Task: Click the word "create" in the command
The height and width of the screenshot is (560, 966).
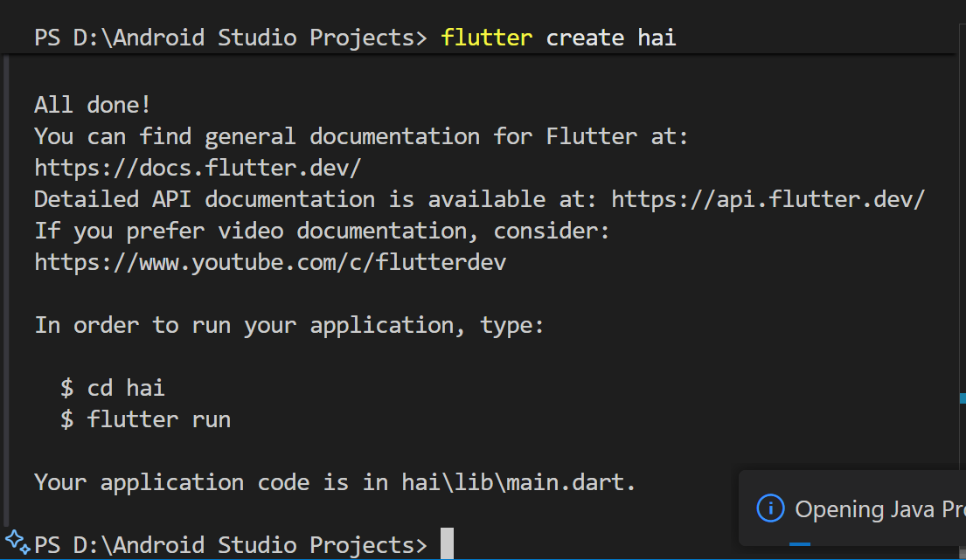Action: coord(585,38)
